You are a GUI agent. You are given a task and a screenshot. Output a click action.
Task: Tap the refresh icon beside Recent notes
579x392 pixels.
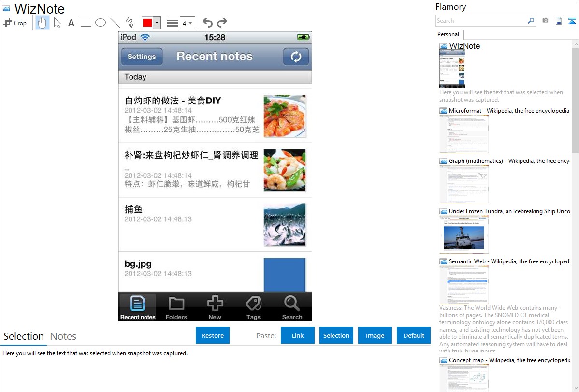click(x=296, y=57)
